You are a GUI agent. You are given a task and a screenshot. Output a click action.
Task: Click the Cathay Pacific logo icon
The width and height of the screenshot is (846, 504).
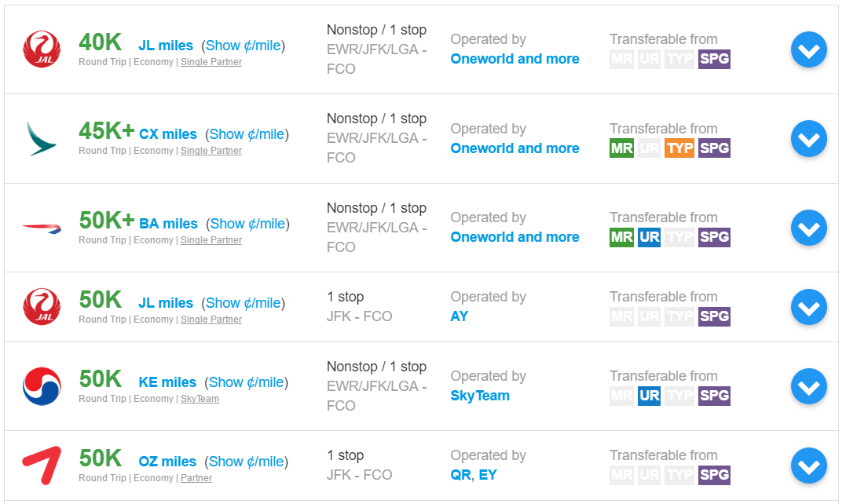tap(42, 138)
